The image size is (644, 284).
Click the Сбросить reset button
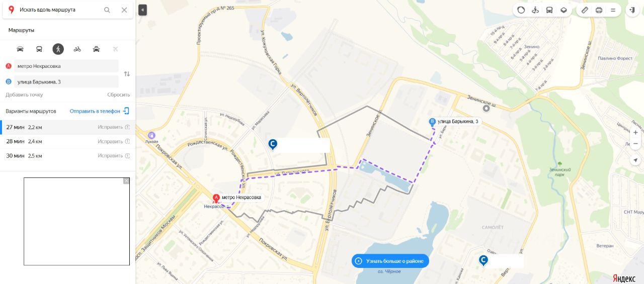click(119, 94)
